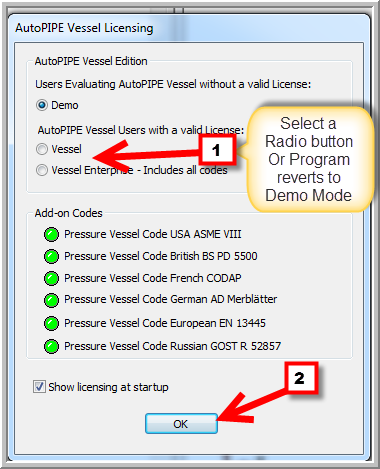380x469 pixels.
Task: Click Pressure Vessel Code French CODAP label
Action: [x=153, y=278]
